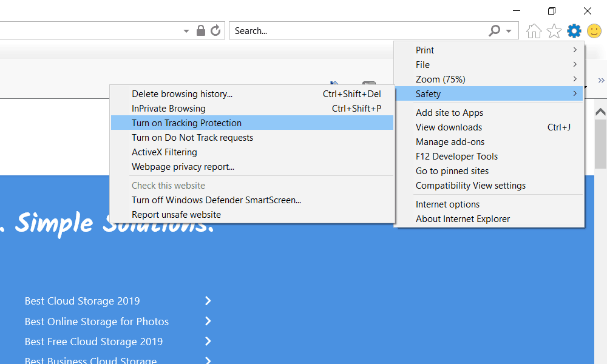Viewport: 607px width, 364px height.
Task: Open Best Business Cloud Storage link
Action: 90,360
